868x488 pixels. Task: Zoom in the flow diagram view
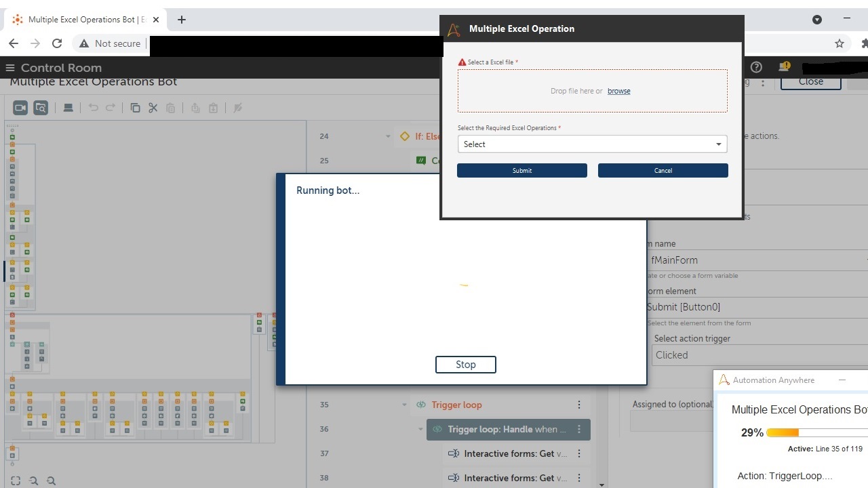51,481
